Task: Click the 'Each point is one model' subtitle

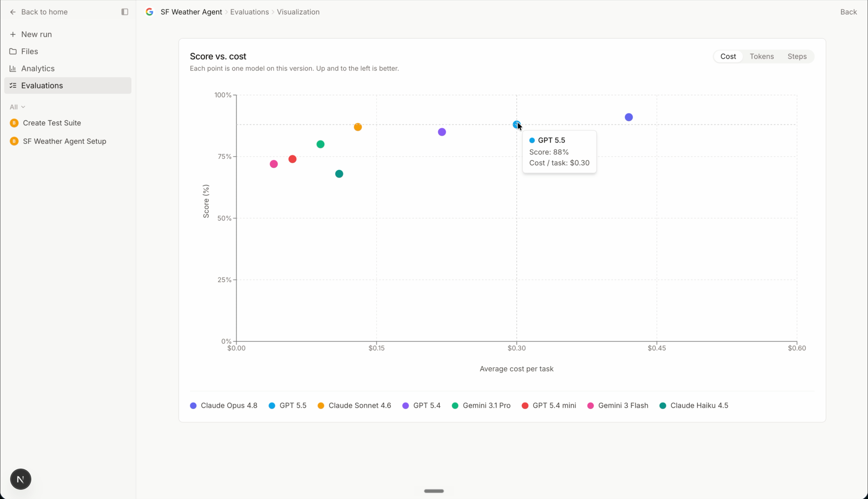Action: click(294, 68)
